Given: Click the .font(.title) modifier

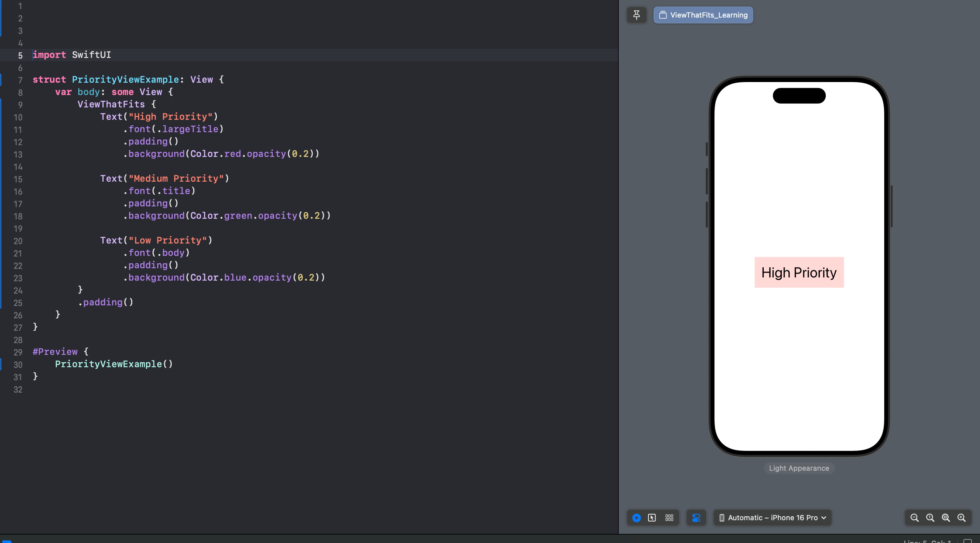Looking at the screenshot, I should pos(159,191).
